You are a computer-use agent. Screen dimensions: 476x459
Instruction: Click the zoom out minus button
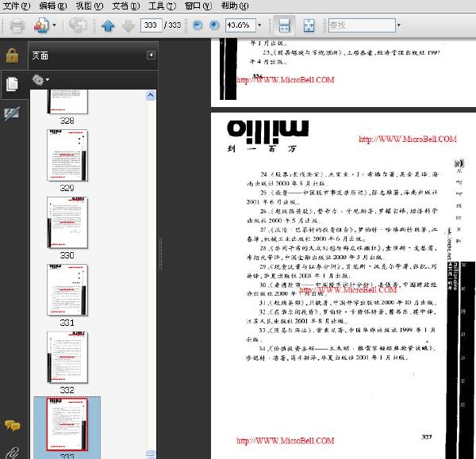coord(198,25)
